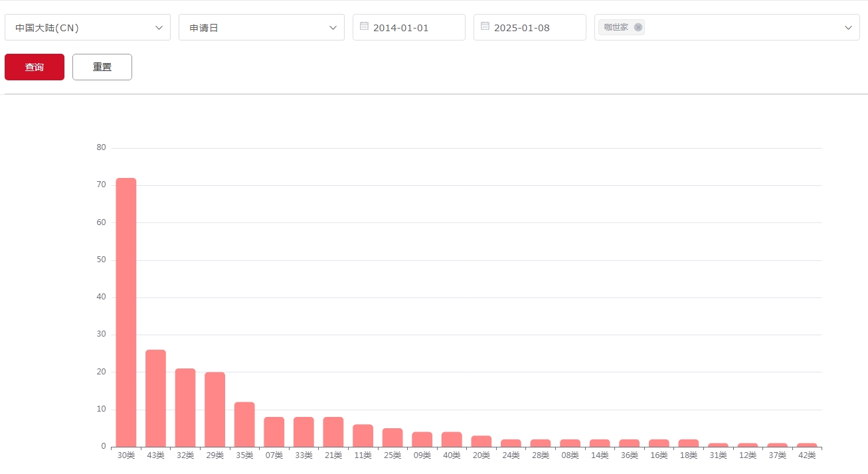
Task: Click the calendar icon beside 2025-01-08
Action: (x=485, y=27)
